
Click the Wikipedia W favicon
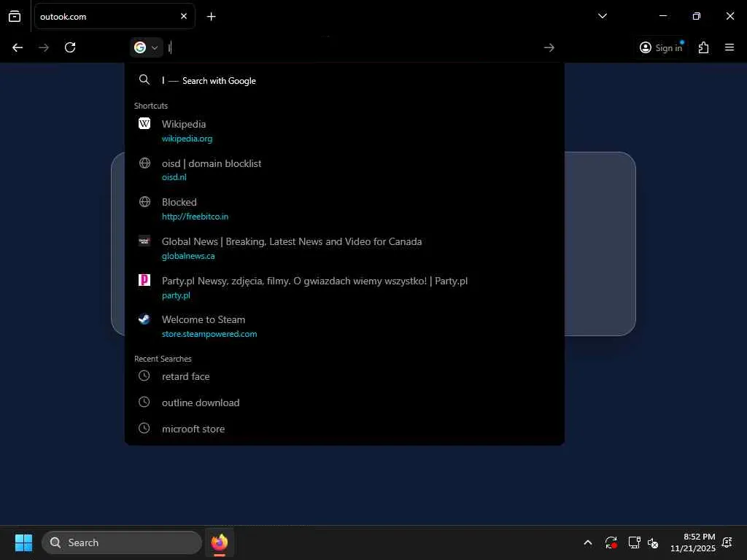coord(144,124)
